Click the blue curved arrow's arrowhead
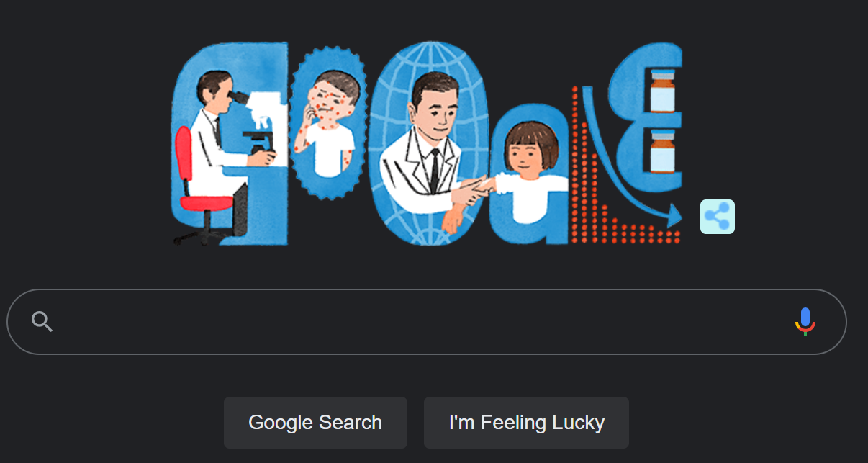This screenshot has width=868, height=463. point(673,214)
